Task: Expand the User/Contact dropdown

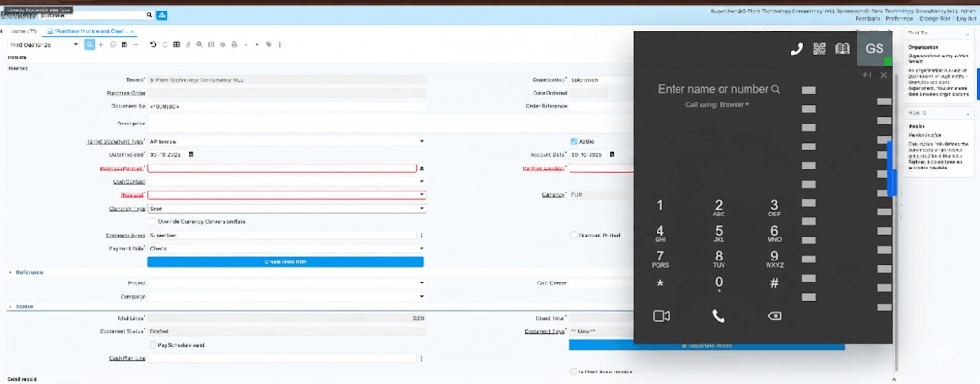Action: click(x=422, y=181)
